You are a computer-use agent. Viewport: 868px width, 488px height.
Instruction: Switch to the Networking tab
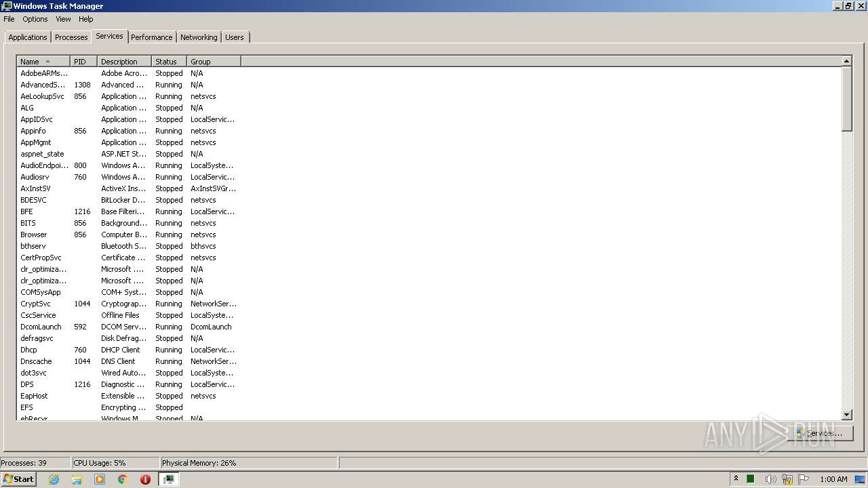click(x=199, y=37)
